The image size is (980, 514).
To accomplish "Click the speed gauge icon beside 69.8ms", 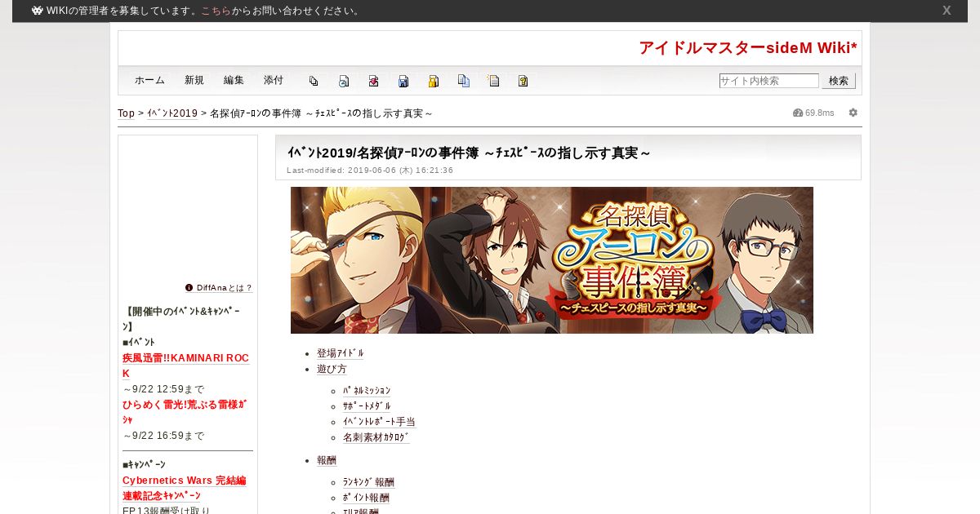I will (x=798, y=113).
